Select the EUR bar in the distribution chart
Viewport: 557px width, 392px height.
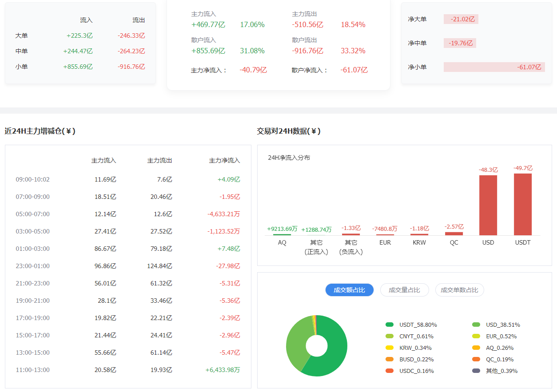pos(385,235)
